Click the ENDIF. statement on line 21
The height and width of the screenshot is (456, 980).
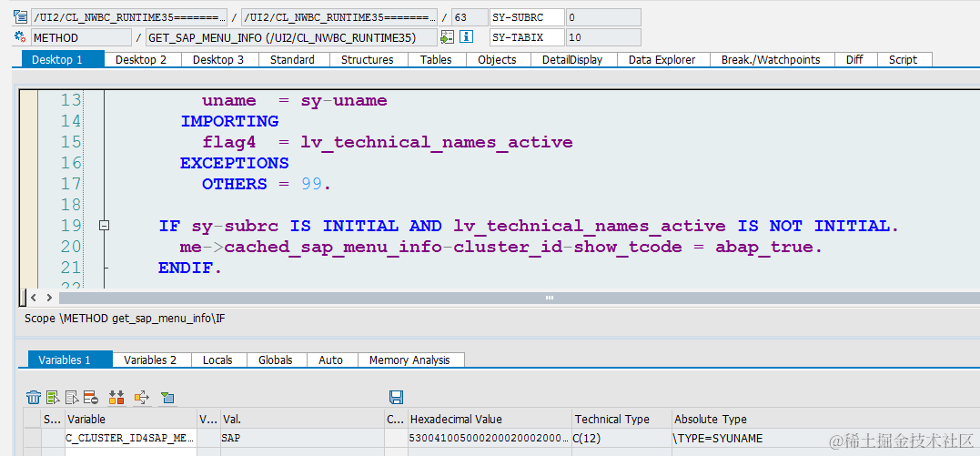(x=190, y=268)
